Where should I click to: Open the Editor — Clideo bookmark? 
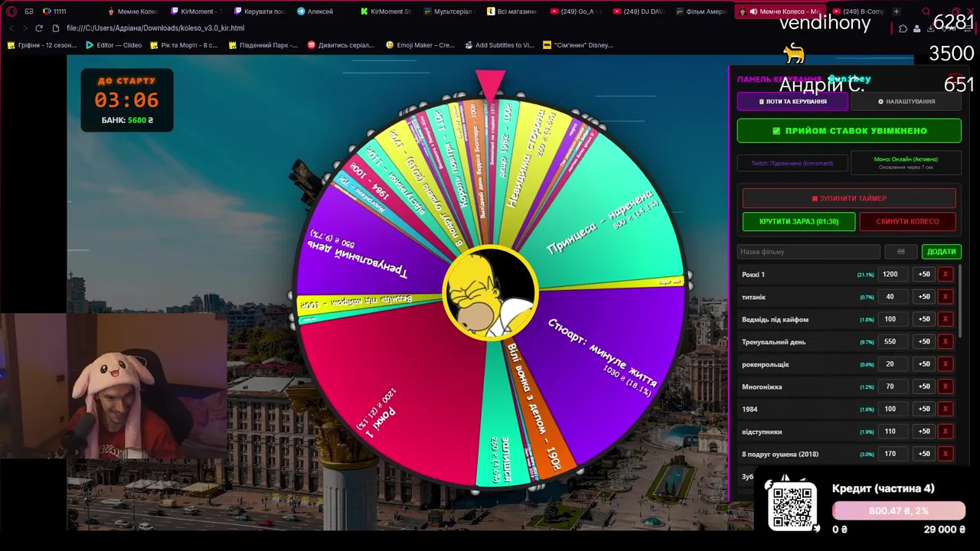pyautogui.click(x=114, y=45)
